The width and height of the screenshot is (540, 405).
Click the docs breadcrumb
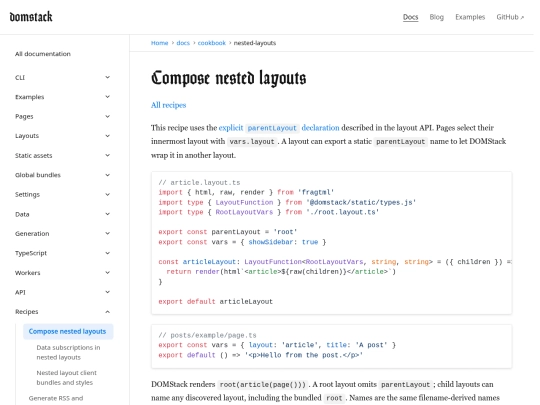183,43
